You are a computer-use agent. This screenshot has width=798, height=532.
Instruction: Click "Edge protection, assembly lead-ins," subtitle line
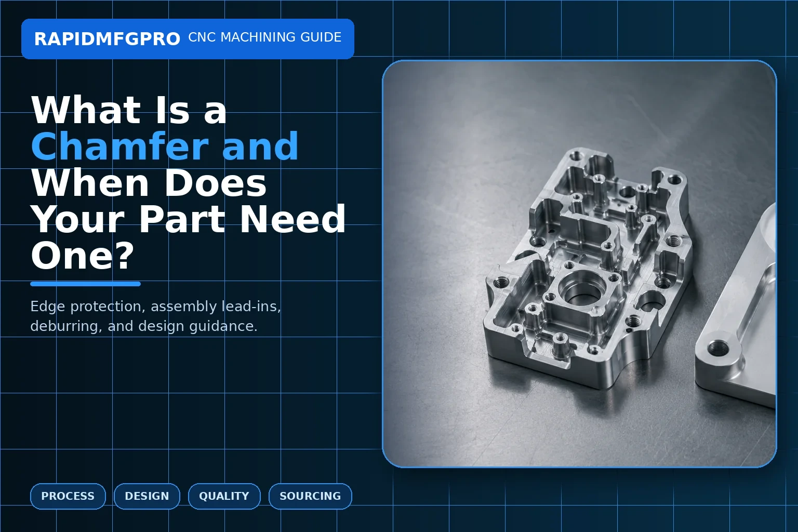click(x=155, y=307)
